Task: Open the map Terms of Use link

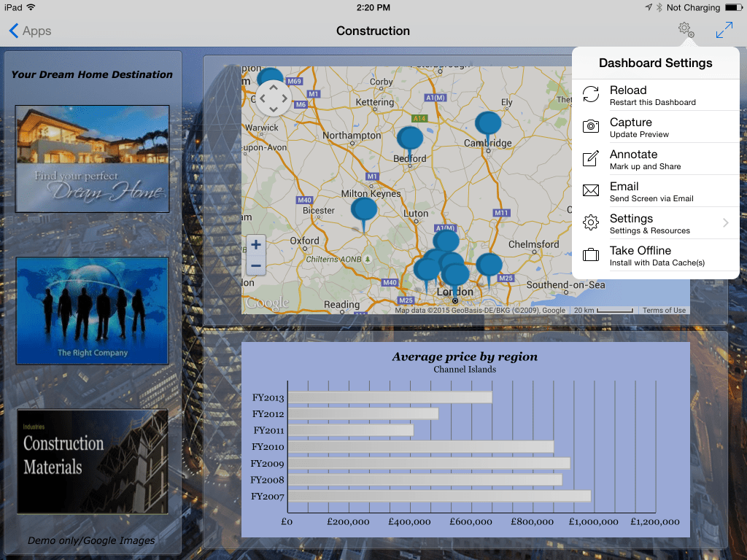Action: [663, 311]
